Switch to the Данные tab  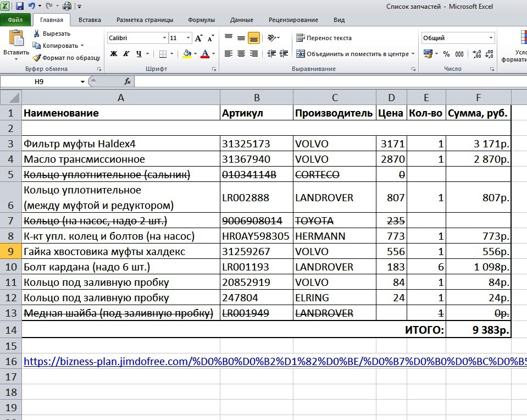tap(242, 20)
